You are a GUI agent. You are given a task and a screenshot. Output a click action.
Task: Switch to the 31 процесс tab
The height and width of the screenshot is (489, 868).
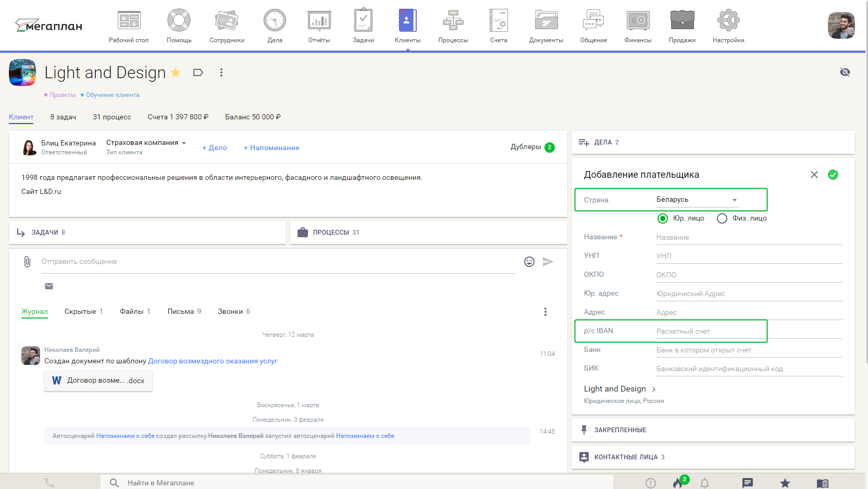112,117
